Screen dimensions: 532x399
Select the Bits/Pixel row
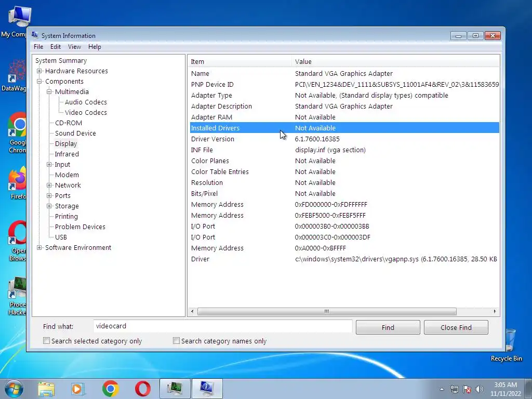344,193
